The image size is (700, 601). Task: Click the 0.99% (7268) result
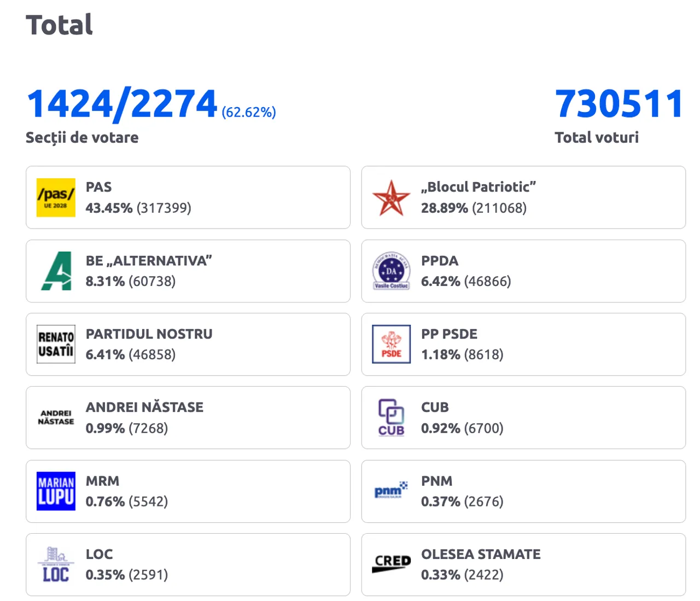pos(127,428)
